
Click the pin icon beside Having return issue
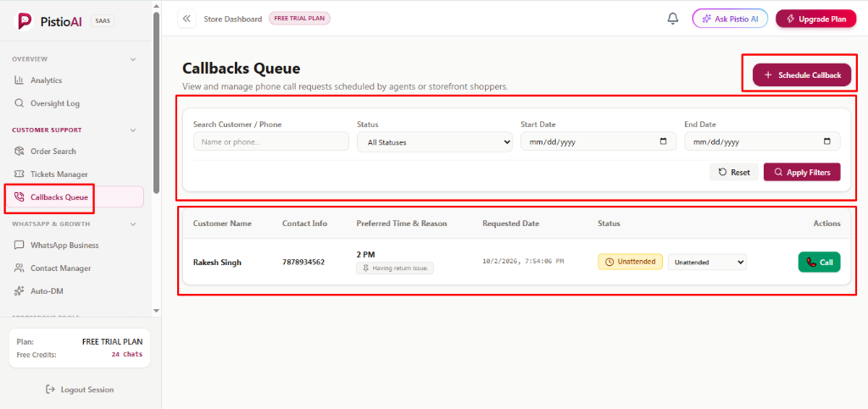click(x=365, y=268)
